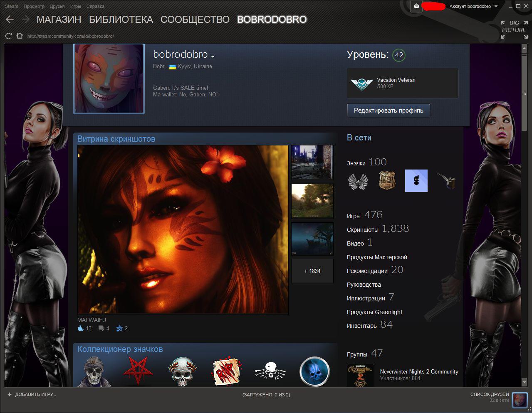Open the soldier skull badge
The width and height of the screenshot is (532, 413).
coord(94,371)
